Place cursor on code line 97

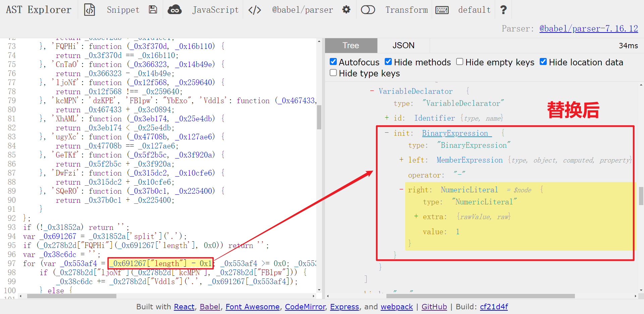(x=169, y=263)
